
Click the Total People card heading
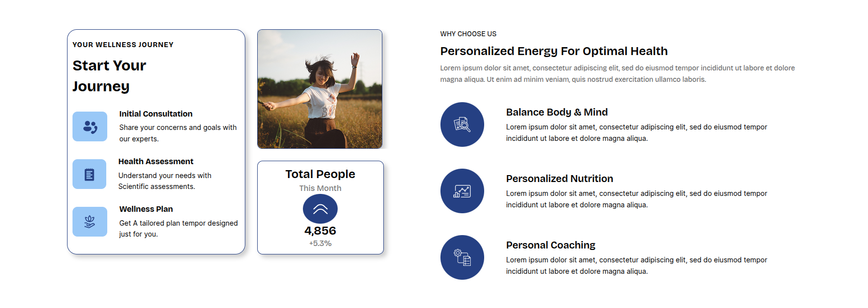click(x=320, y=174)
